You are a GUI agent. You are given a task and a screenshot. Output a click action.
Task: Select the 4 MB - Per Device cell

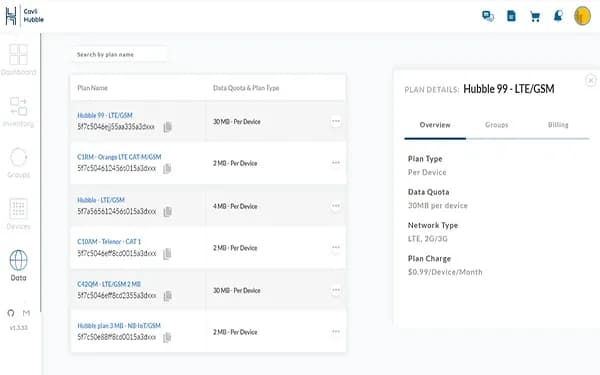pos(235,206)
